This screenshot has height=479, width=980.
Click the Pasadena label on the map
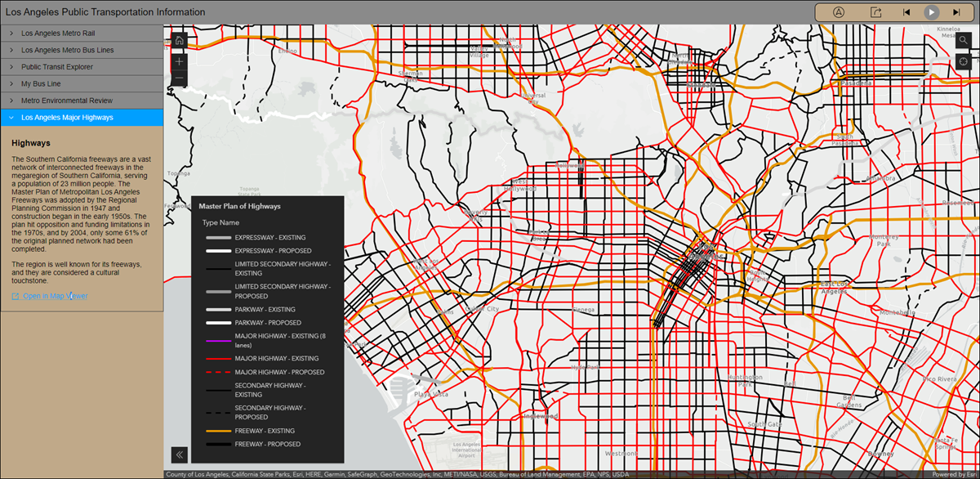(857, 83)
